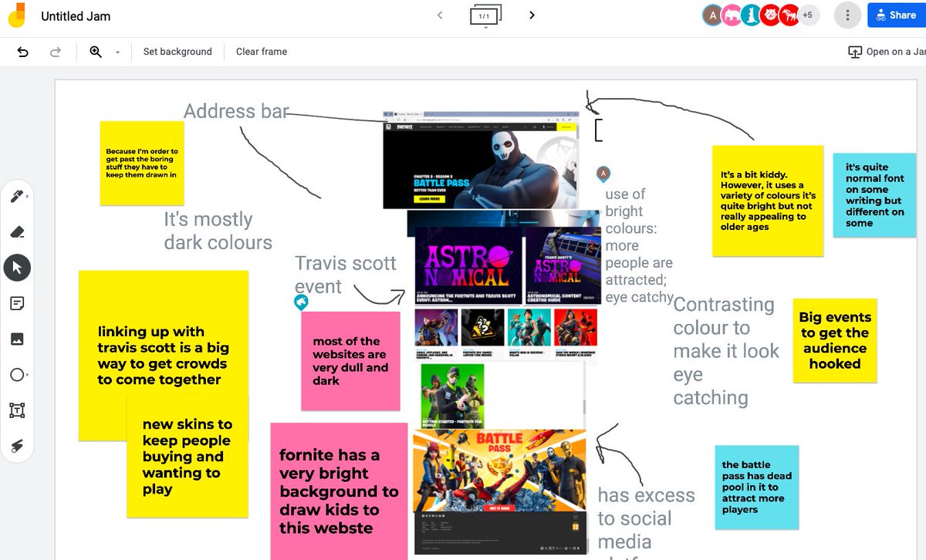926x560 pixels.
Task: Select the Laser pointer tool
Action: 18,446
